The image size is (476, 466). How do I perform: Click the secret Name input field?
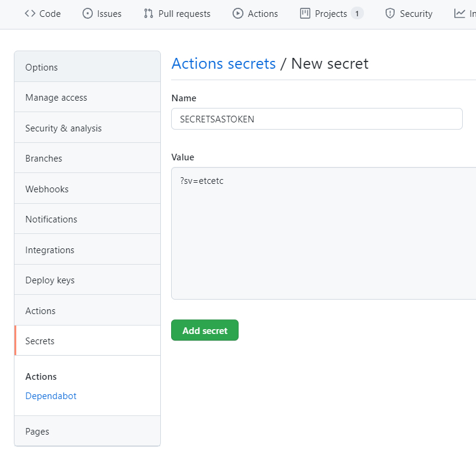pyautogui.click(x=317, y=119)
